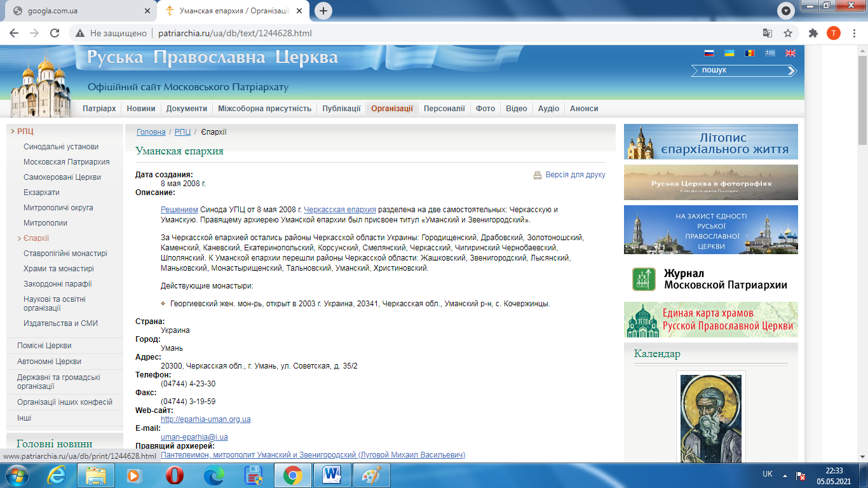Viewport: 868px width, 488px height.
Task: Open Opera browser from taskbar
Action: pos(174,475)
